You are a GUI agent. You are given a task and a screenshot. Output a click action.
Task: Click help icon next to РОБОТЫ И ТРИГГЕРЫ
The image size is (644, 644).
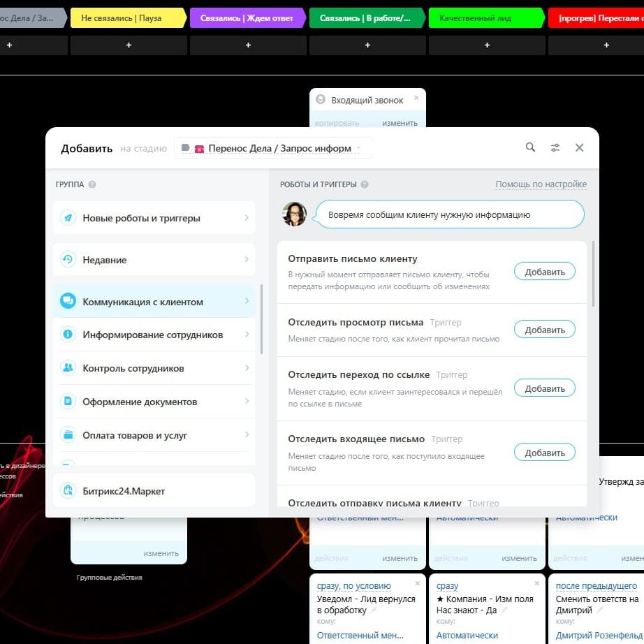365,184
